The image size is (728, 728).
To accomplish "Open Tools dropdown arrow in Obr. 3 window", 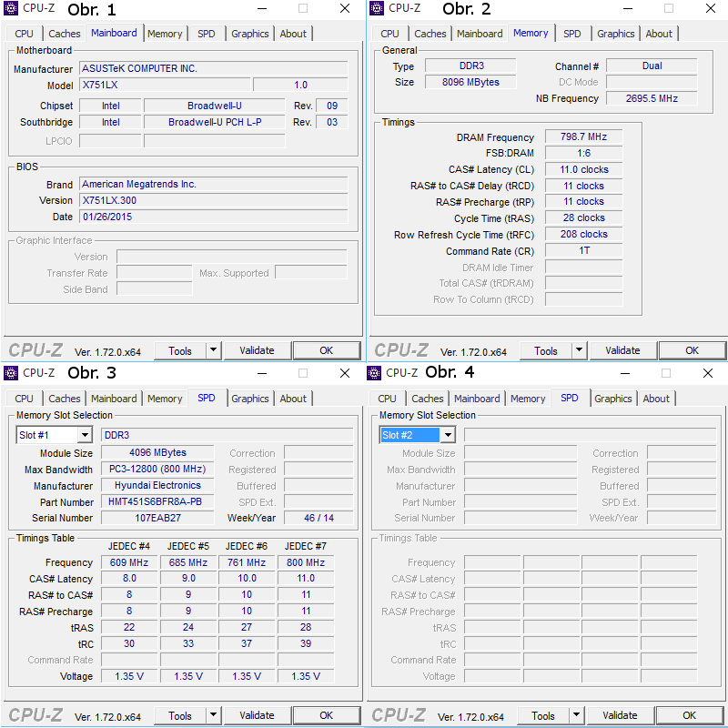I will 213,715.
